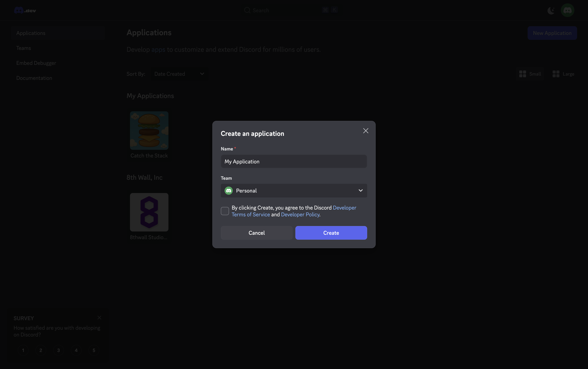Open Embed Debugger sidebar item

pyautogui.click(x=36, y=63)
